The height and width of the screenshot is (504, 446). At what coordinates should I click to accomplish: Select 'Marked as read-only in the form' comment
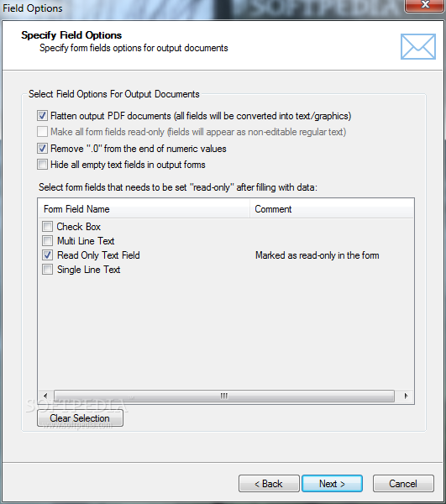[317, 255]
